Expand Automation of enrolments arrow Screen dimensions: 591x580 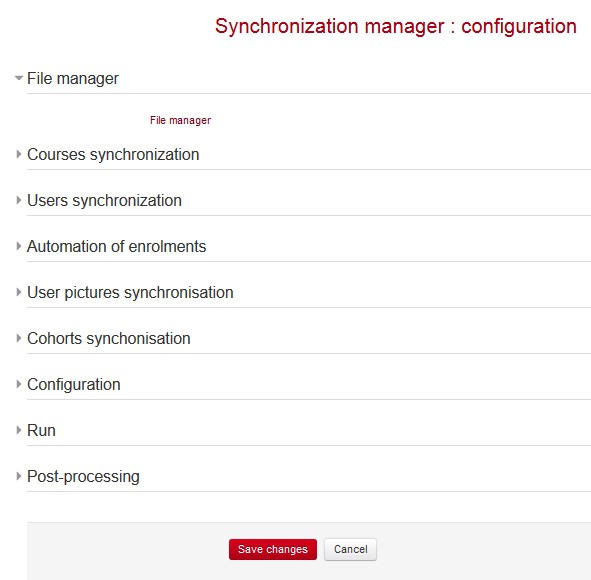[x=19, y=246]
